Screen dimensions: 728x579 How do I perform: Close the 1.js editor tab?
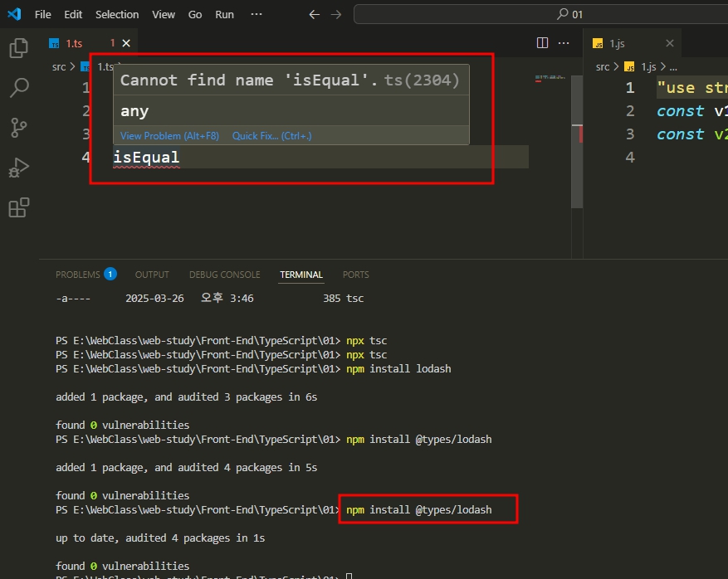[670, 43]
